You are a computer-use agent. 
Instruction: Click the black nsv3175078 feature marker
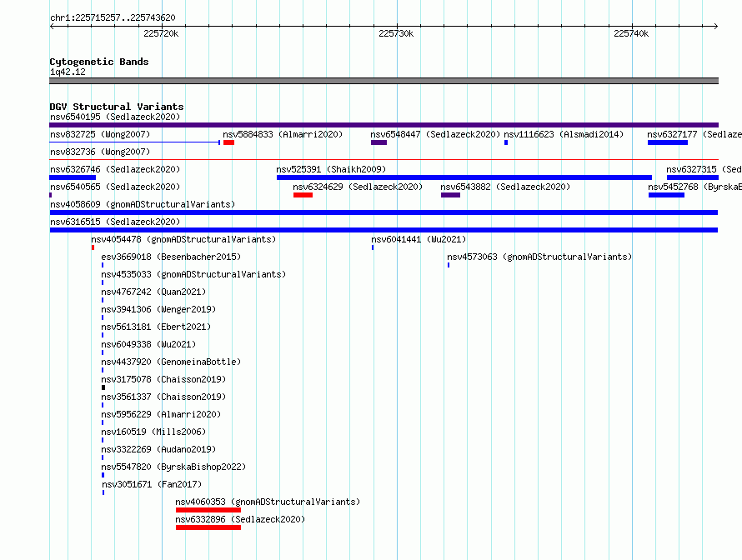pyautogui.click(x=103, y=387)
